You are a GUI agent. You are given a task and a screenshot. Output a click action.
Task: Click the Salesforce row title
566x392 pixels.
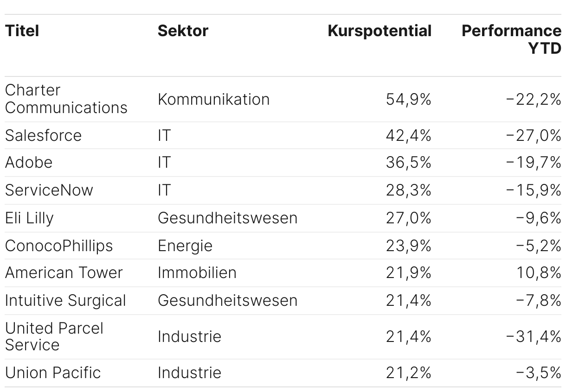pyautogui.click(x=43, y=135)
